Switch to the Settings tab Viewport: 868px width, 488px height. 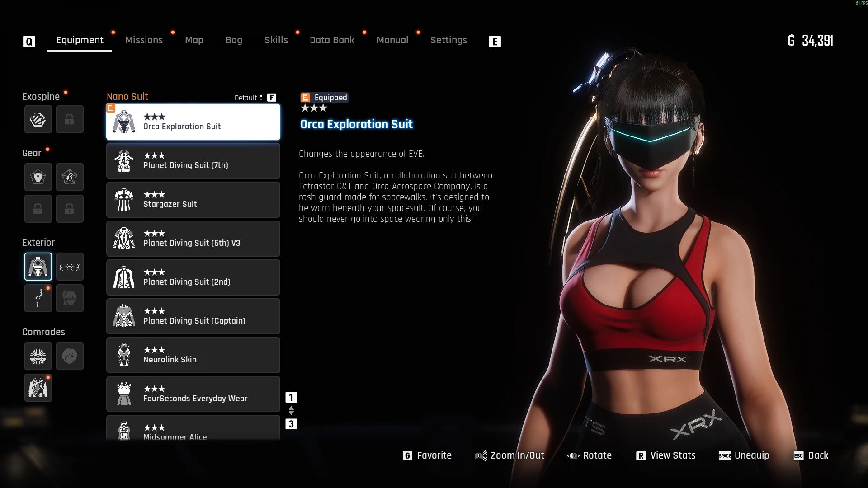click(448, 40)
